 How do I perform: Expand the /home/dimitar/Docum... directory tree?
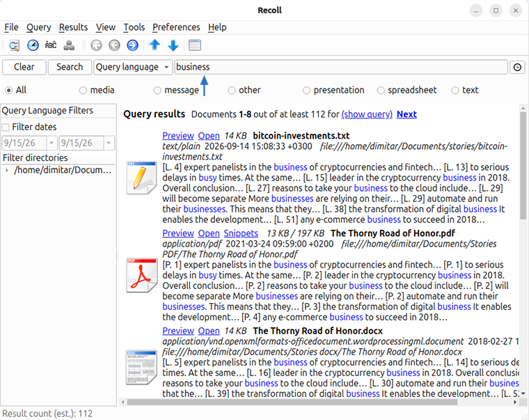tap(7, 170)
